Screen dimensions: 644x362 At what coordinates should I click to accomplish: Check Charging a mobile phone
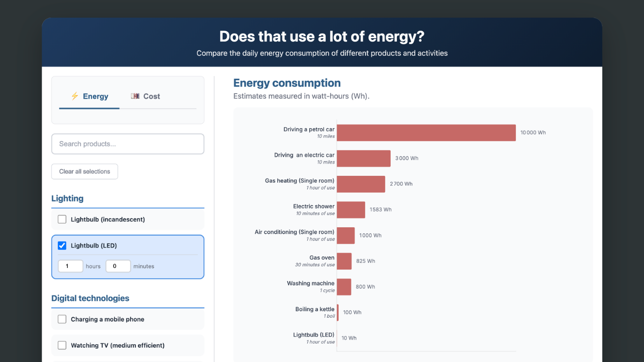(62, 319)
